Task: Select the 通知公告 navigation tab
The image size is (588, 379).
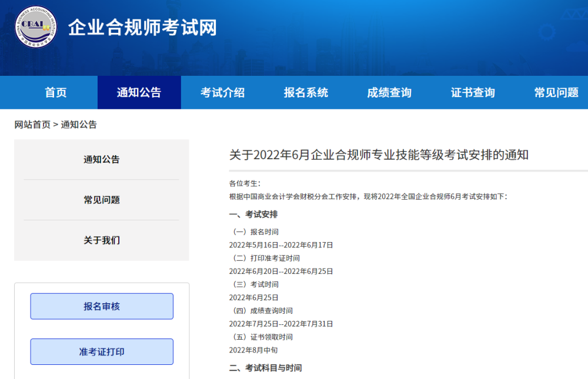Action: click(139, 93)
